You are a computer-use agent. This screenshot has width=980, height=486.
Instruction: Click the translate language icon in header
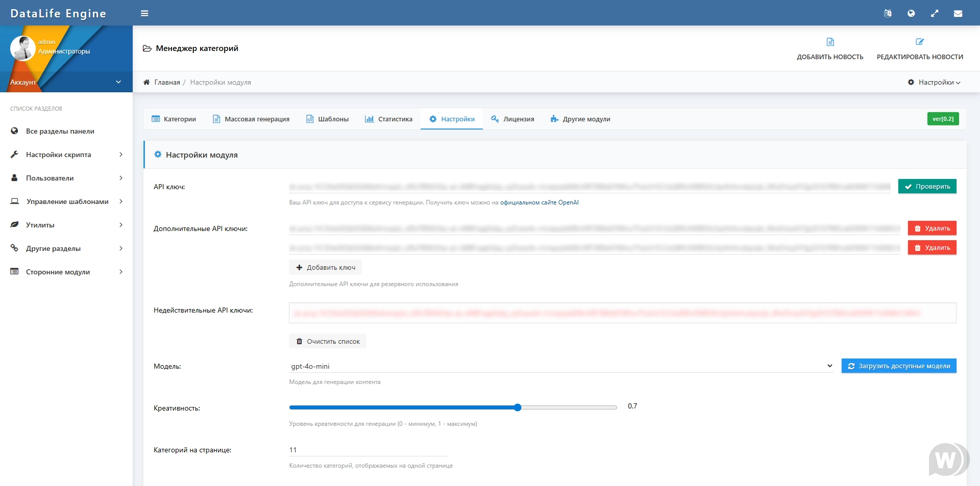pyautogui.click(x=888, y=14)
